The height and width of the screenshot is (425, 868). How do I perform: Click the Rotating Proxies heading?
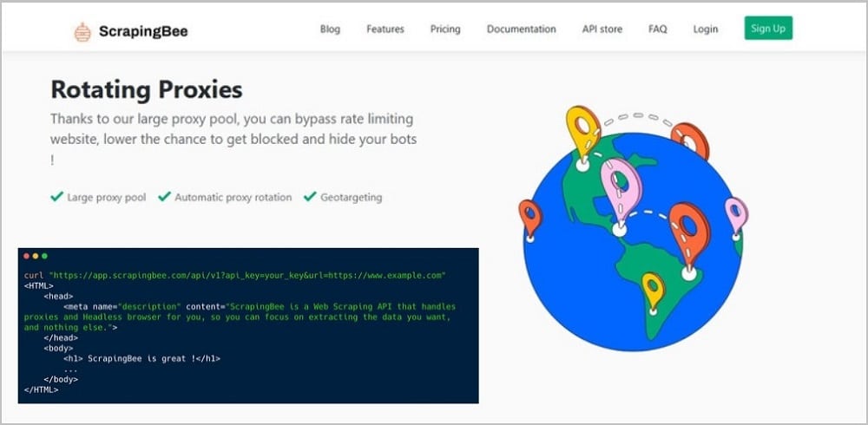147,89
